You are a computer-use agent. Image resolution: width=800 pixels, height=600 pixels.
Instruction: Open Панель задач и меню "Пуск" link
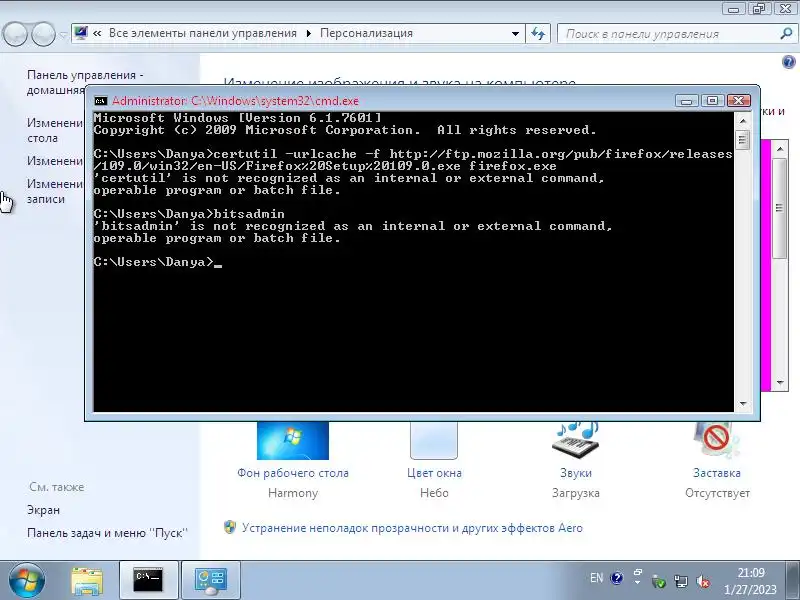(107, 533)
